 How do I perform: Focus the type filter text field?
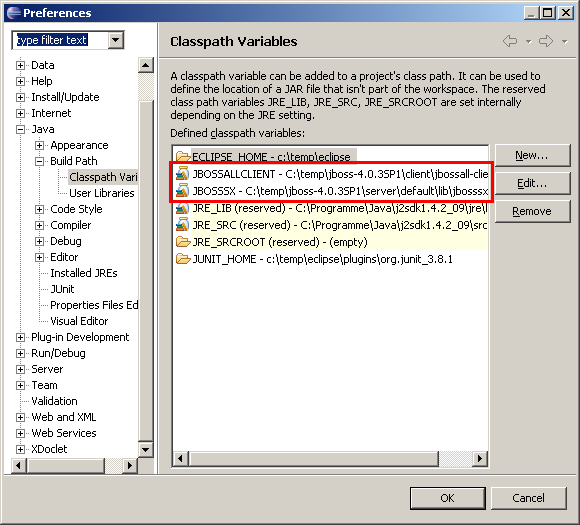pyautogui.click(x=61, y=40)
